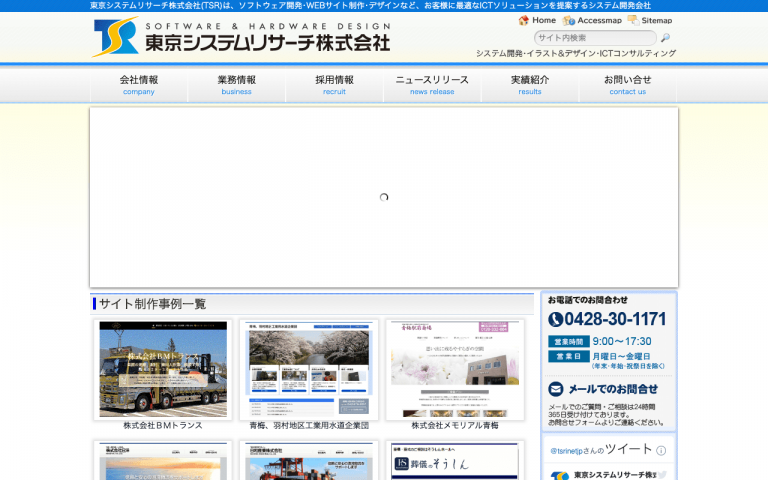Click the TSR company logo
This screenshot has height=480, width=768.
116,37
